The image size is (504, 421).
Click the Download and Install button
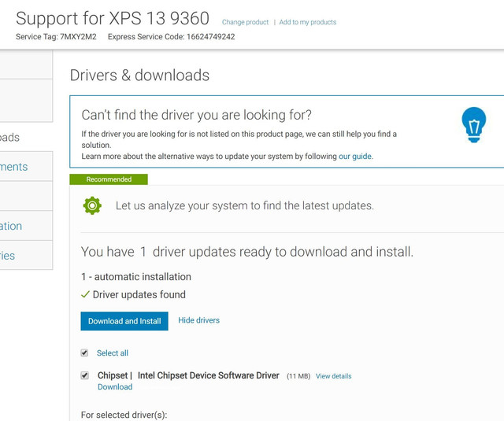[x=124, y=321]
